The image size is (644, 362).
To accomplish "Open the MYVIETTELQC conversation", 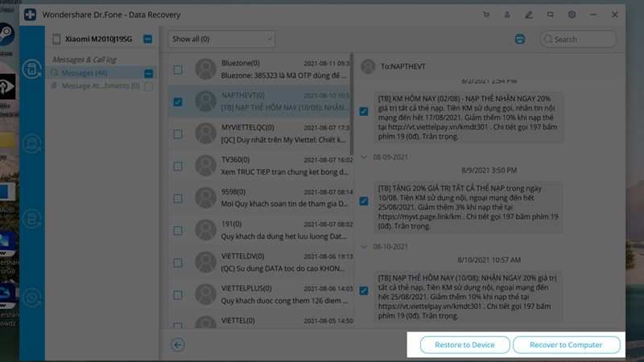I will [261, 134].
